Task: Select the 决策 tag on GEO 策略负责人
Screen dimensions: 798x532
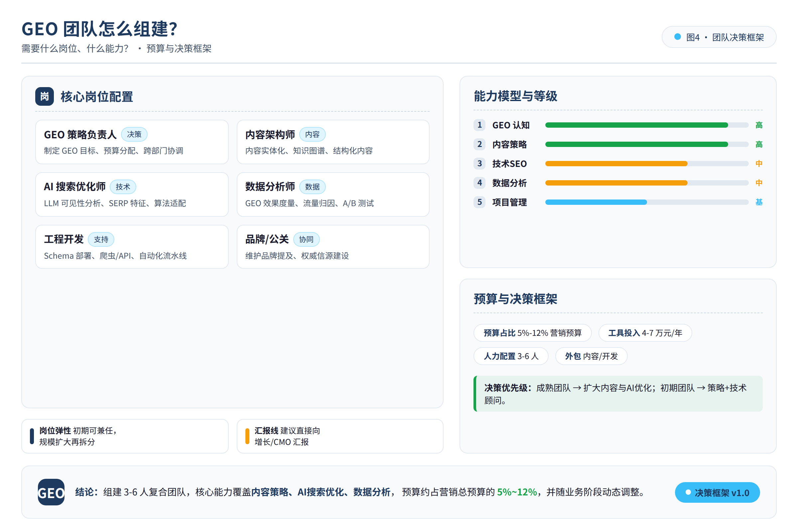Action: click(134, 134)
